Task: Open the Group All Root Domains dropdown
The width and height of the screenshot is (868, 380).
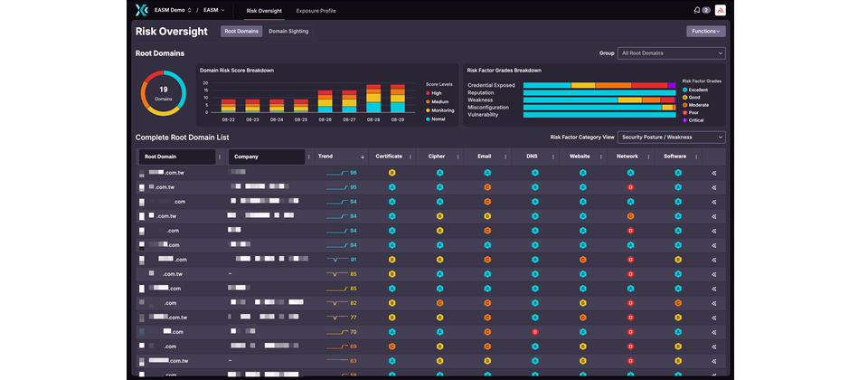Action: [x=670, y=53]
